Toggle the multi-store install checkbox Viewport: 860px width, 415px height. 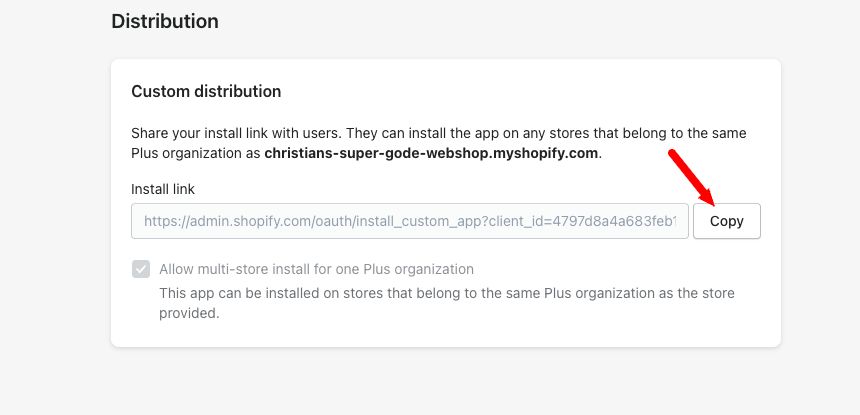point(141,269)
